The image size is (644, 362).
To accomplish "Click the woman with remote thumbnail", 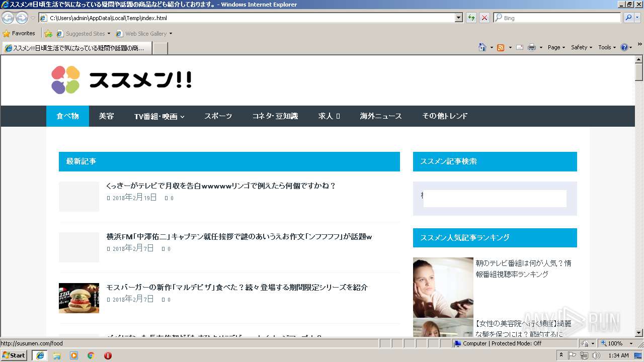I will pyautogui.click(x=443, y=288).
